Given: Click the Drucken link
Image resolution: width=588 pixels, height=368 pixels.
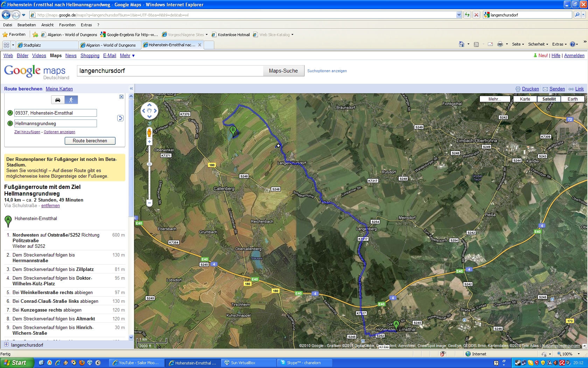Looking at the screenshot, I should point(530,89).
